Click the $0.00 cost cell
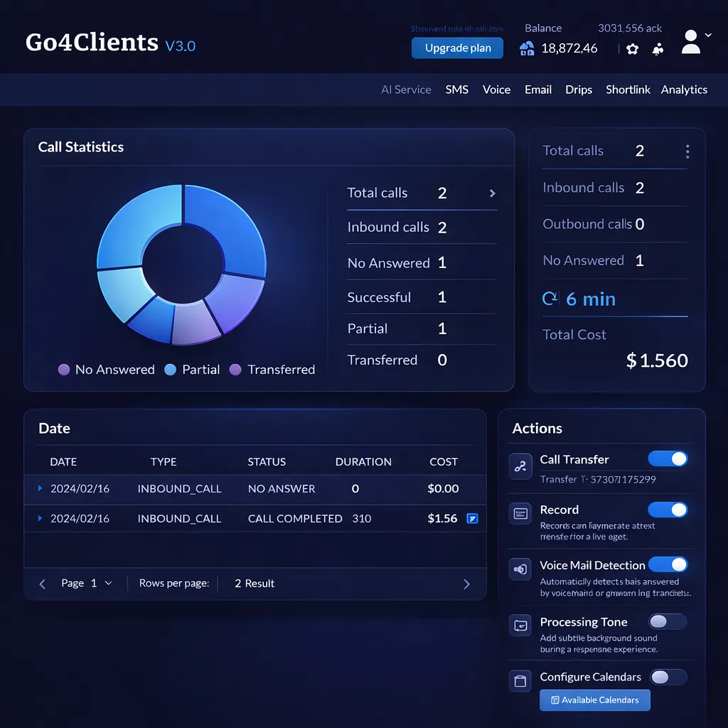This screenshot has width=728, height=728. (443, 488)
